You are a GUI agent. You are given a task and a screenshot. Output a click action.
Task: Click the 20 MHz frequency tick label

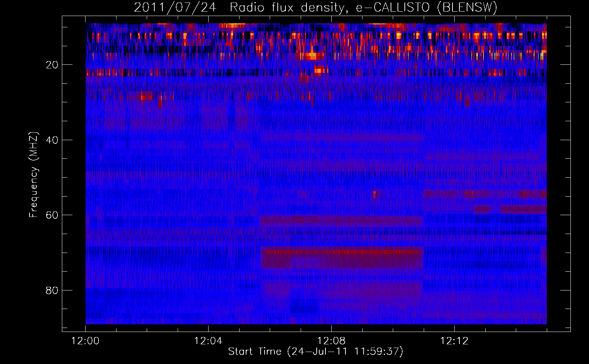[x=52, y=65]
